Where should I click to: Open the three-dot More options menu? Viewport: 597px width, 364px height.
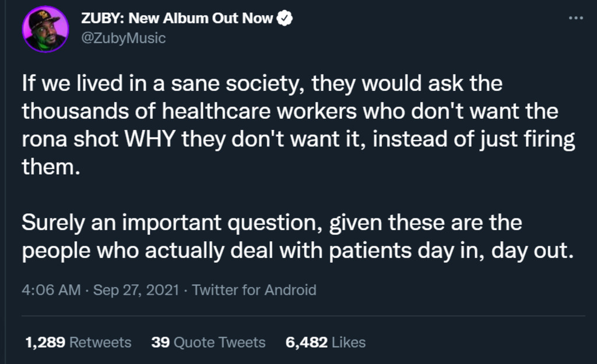tap(575, 18)
